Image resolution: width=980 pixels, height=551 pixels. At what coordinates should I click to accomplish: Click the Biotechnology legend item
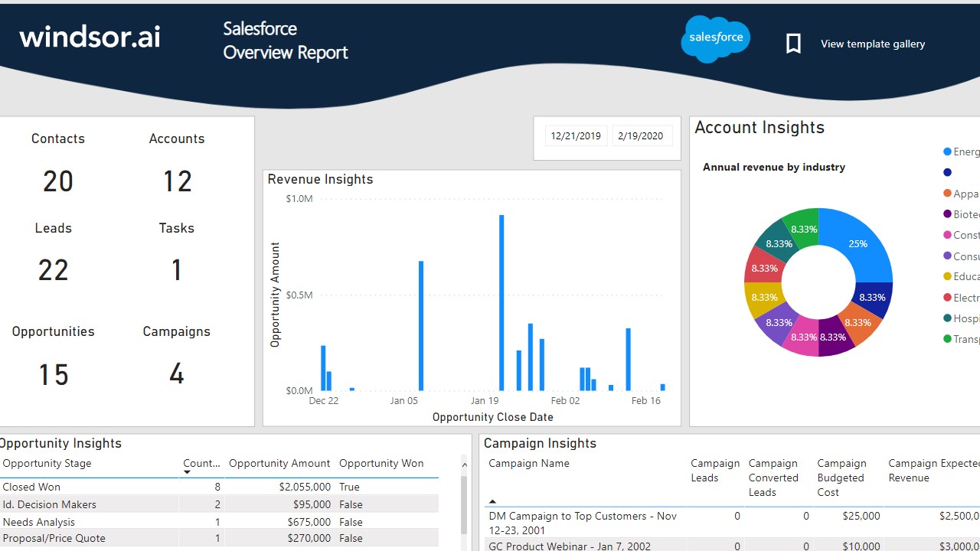962,214
